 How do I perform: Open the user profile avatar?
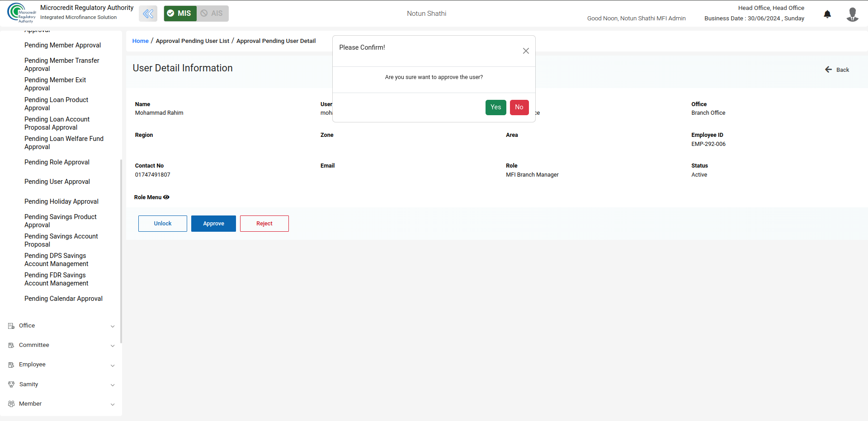[852, 14]
